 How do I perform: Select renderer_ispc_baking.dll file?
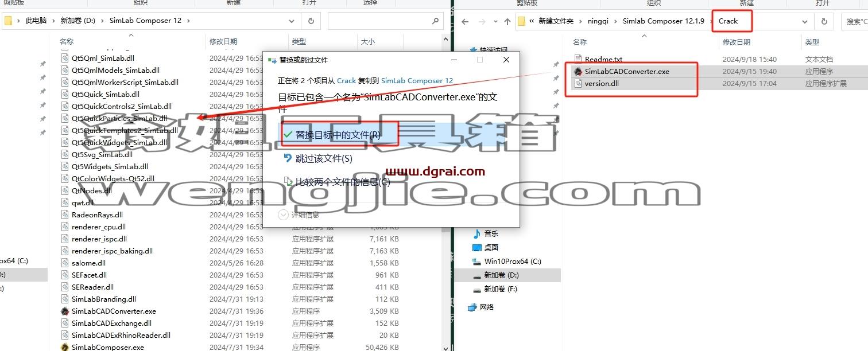pyautogui.click(x=112, y=251)
